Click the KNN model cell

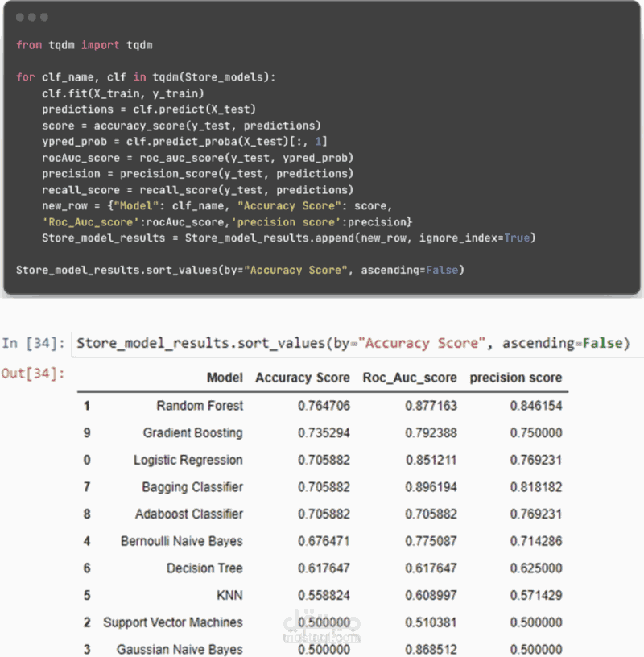pos(229,595)
